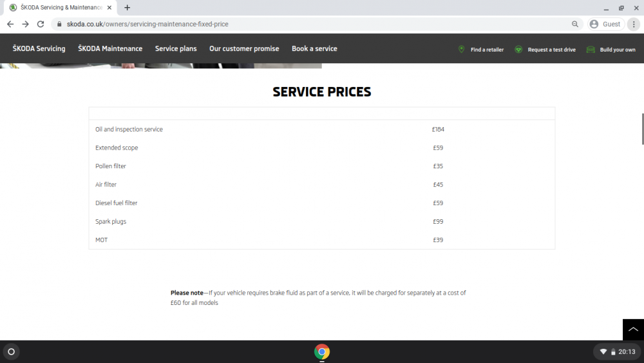
Task: Go back using the browser back arrow
Action: point(10,25)
